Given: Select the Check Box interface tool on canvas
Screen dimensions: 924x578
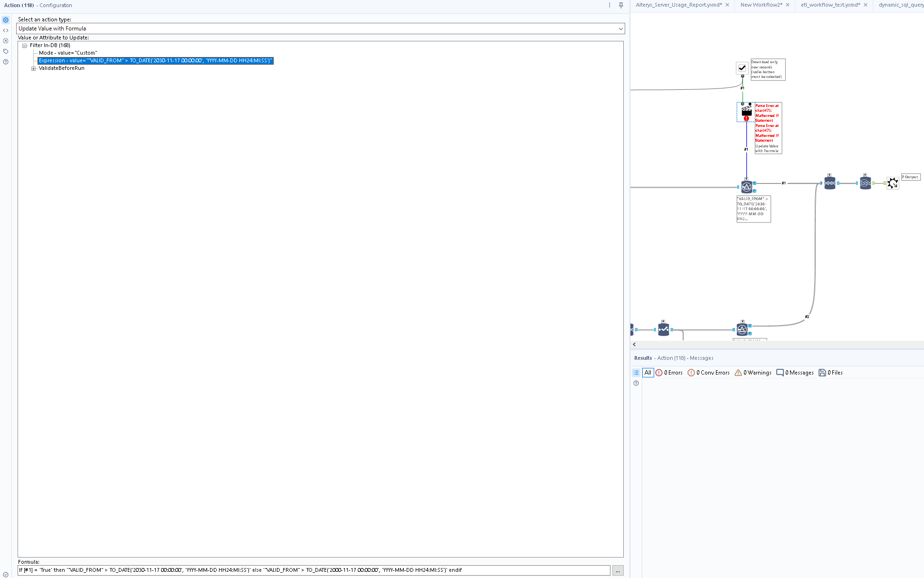Looking at the screenshot, I should coord(742,68).
